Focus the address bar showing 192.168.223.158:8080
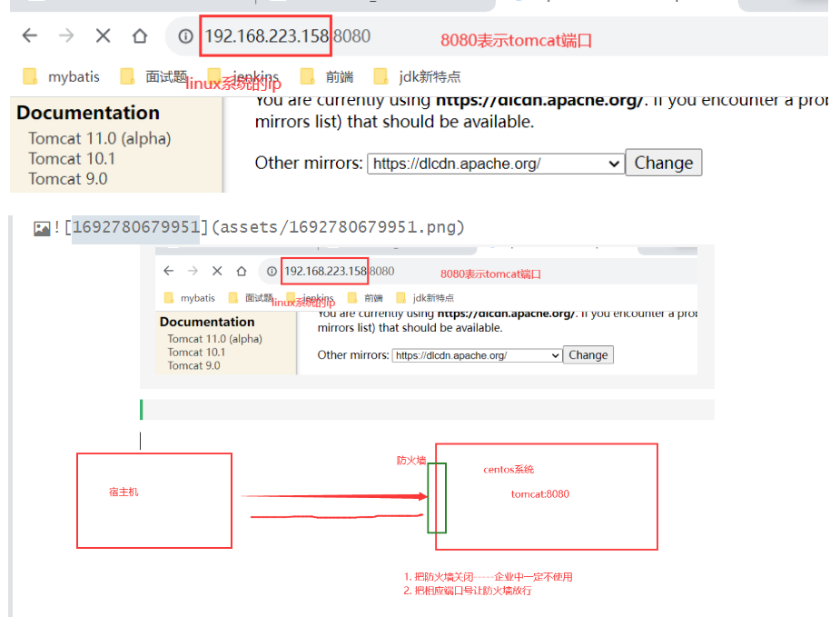 click(496, 36)
